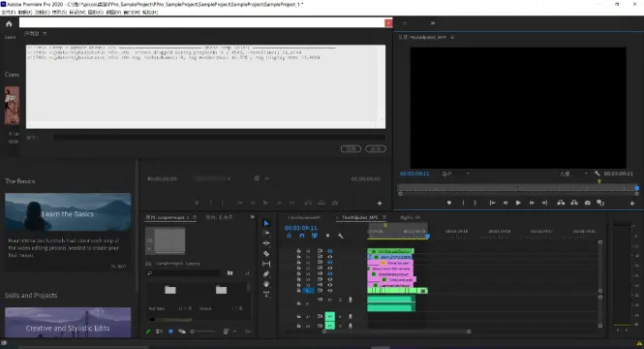Screen dimensions: 644x349
Task: Open timeline display settings wrench
Action: point(341,236)
